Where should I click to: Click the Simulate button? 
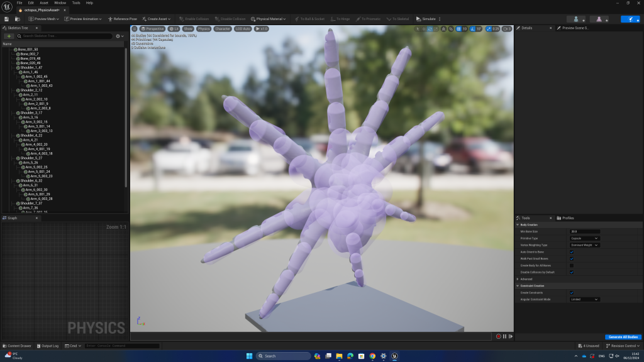tap(426, 19)
